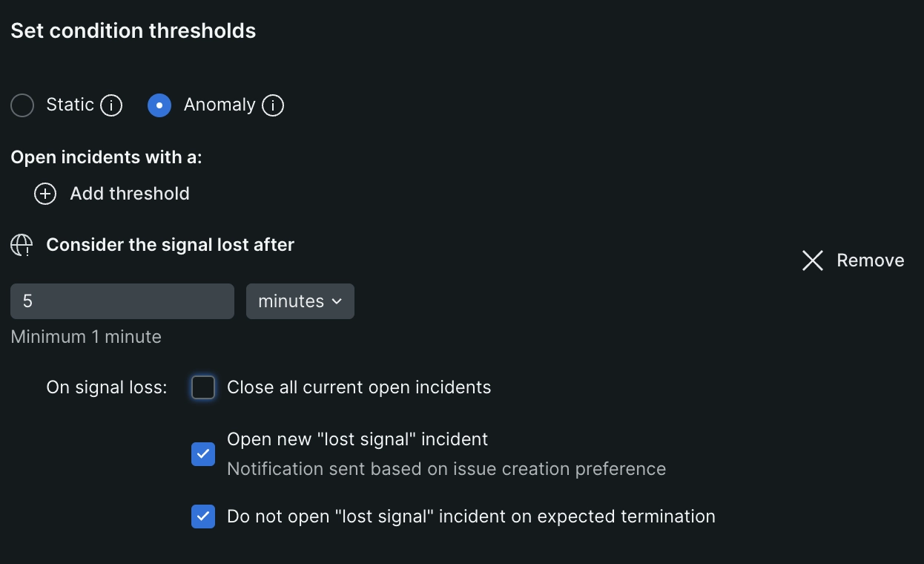Open the info icon beside Anomaly
This screenshot has height=564, width=924.
pyautogui.click(x=273, y=105)
